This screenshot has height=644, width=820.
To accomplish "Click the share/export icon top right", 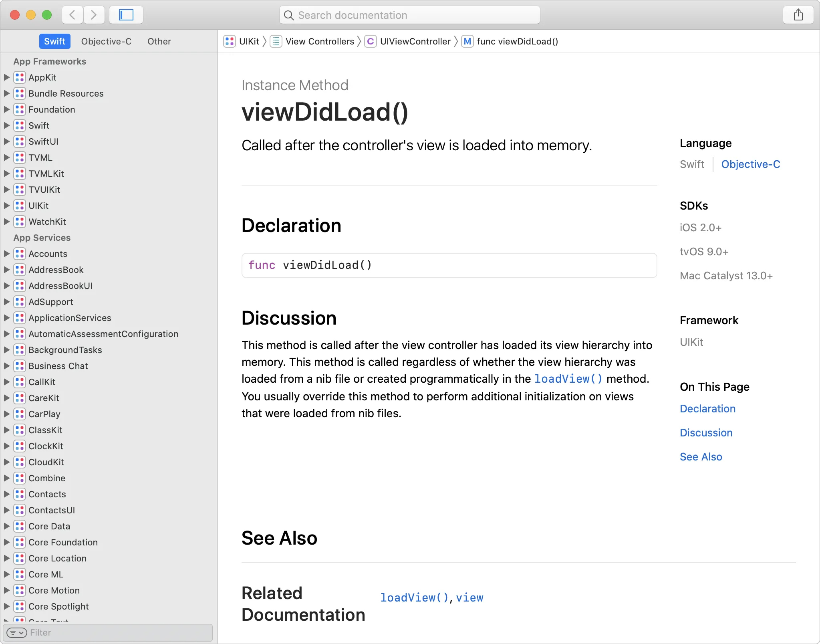I will tap(799, 15).
